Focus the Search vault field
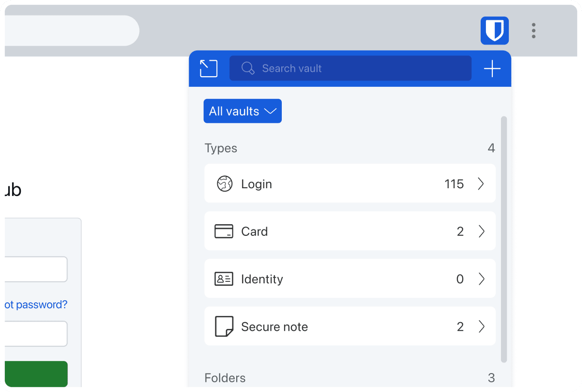Image resolution: width=582 pixels, height=392 pixels. point(350,68)
